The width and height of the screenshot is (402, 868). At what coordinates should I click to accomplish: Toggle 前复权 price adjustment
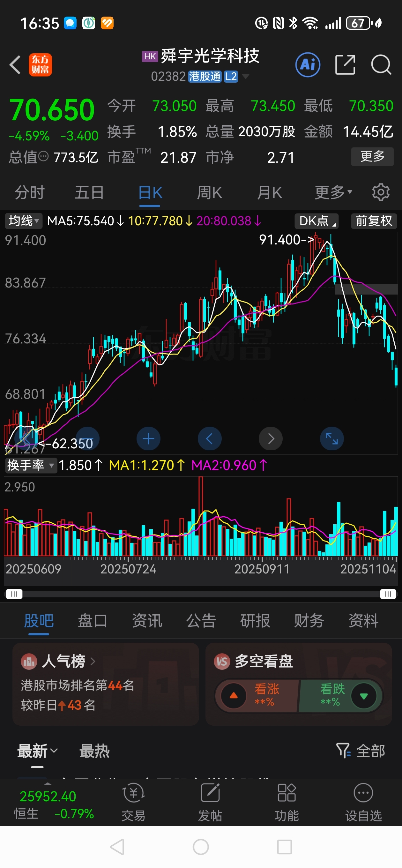(x=374, y=221)
